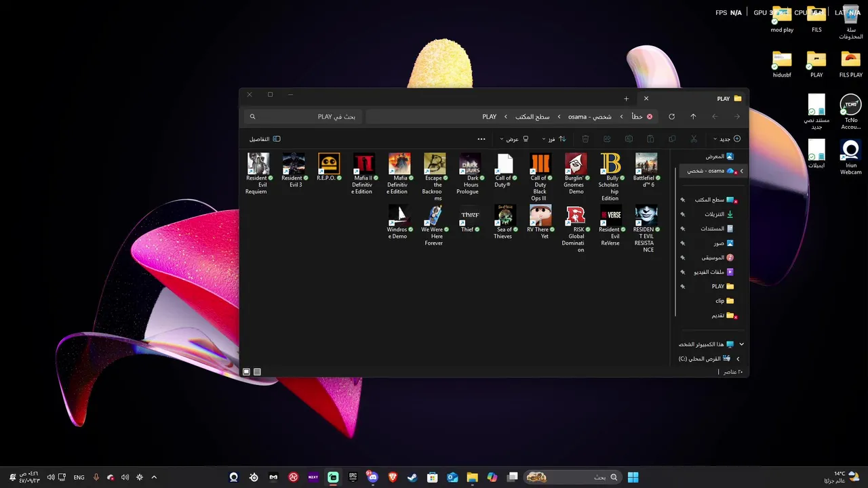Image resolution: width=868 pixels, height=488 pixels.
Task: Click سطح المكتب breadcrumb segment
Action: (x=532, y=117)
